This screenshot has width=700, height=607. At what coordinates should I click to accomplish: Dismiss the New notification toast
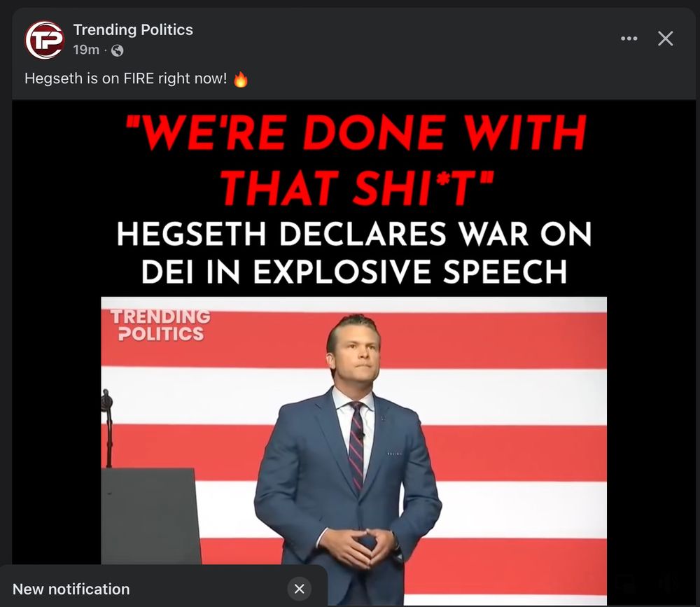pos(299,589)
